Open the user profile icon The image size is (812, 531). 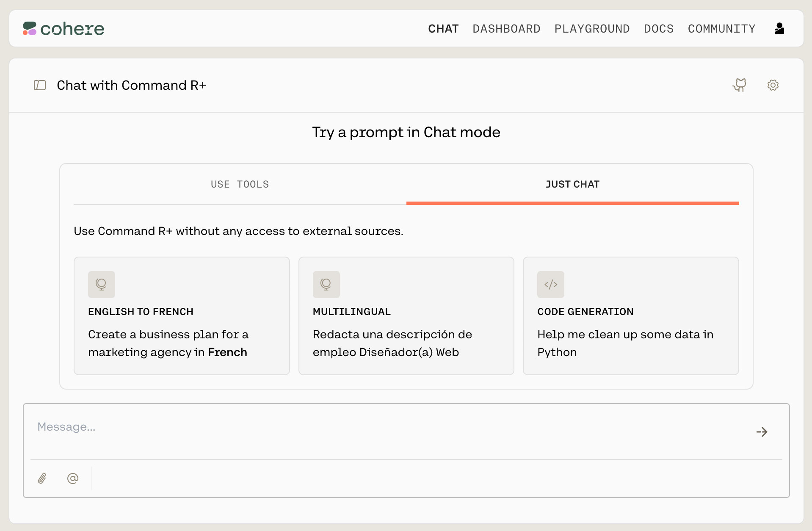[779, 29]
